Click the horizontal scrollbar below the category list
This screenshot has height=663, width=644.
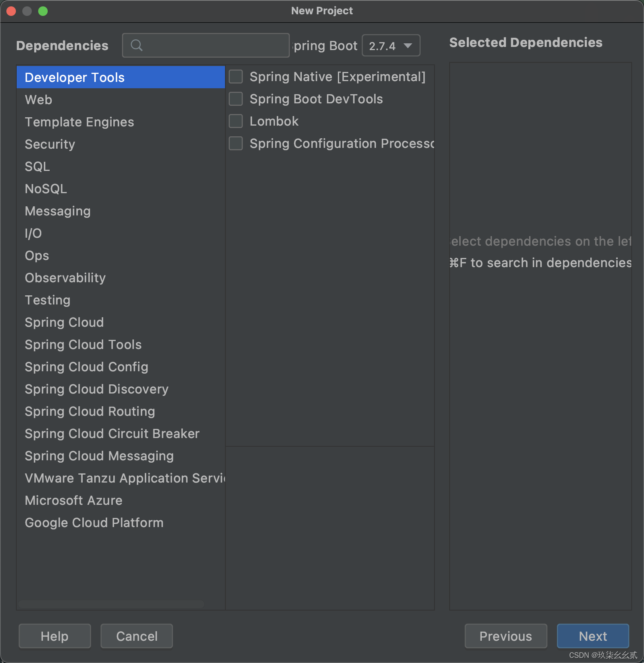(111, 605)
